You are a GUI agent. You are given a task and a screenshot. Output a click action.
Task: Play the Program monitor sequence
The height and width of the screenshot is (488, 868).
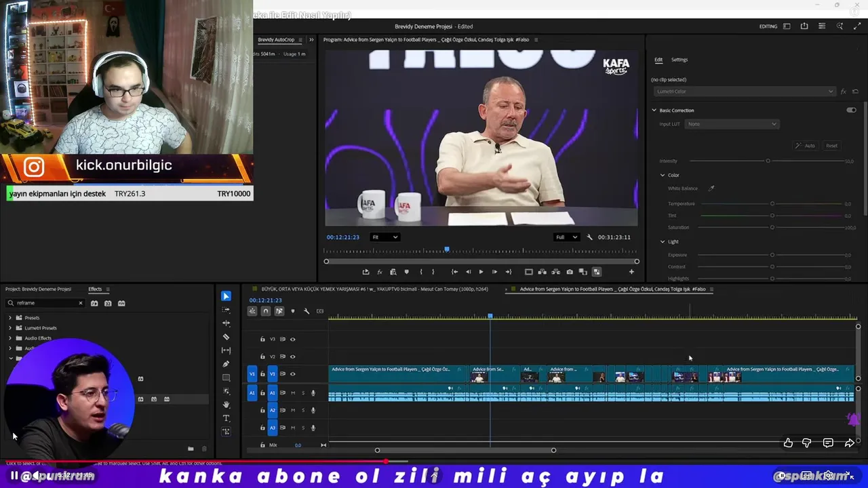pyautogui.click(x=481, y=272)
